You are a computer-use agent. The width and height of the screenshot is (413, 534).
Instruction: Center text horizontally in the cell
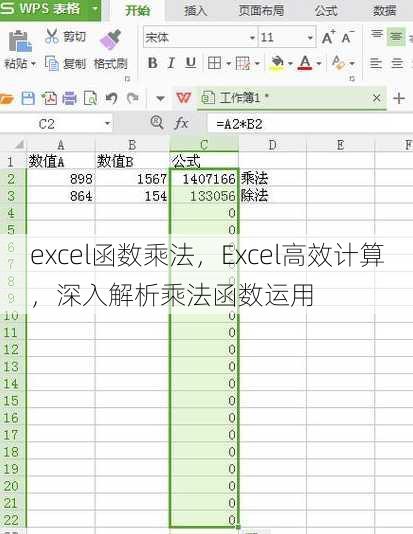[x=397, y=64]
